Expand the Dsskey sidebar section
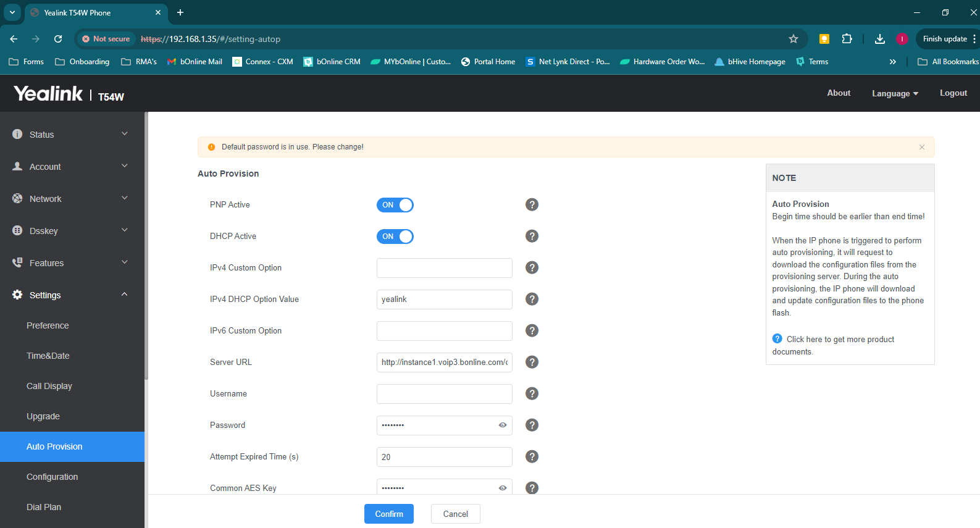Screen dimensions: 980x528 click(x=72, y=231)
